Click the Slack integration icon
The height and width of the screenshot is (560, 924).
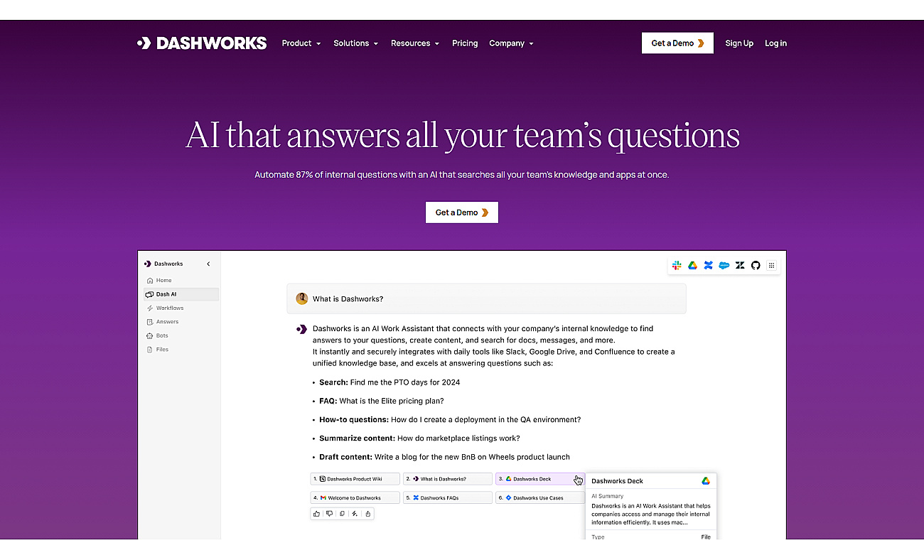[677, 265]
